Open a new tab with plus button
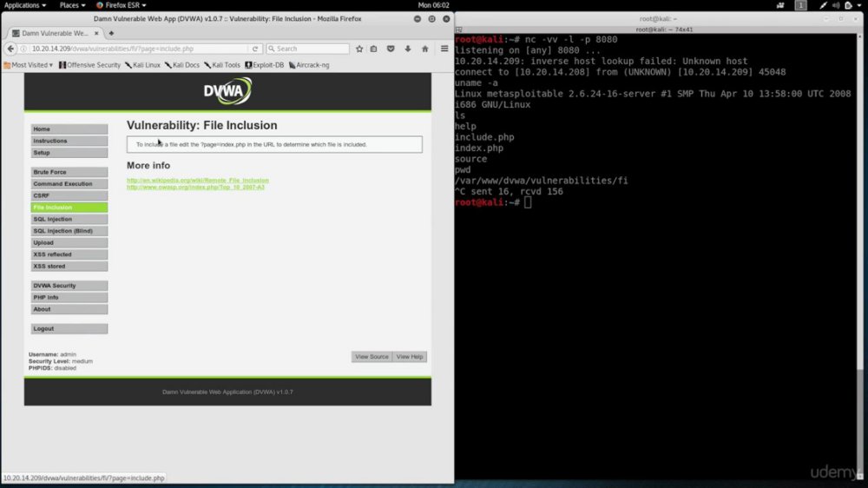This screenshot has height=488, width=868. (x=111, y=33)
